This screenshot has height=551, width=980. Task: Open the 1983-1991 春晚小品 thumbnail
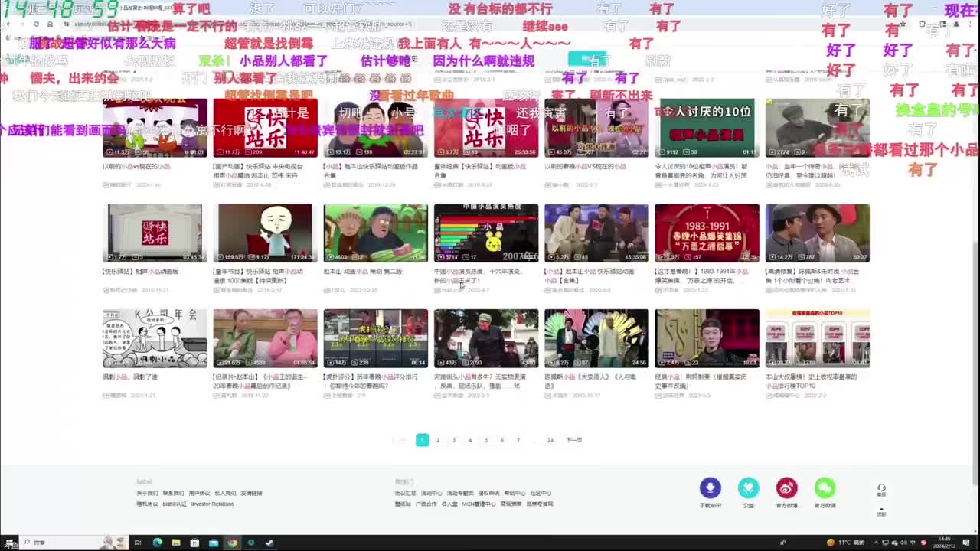(707, 233)
